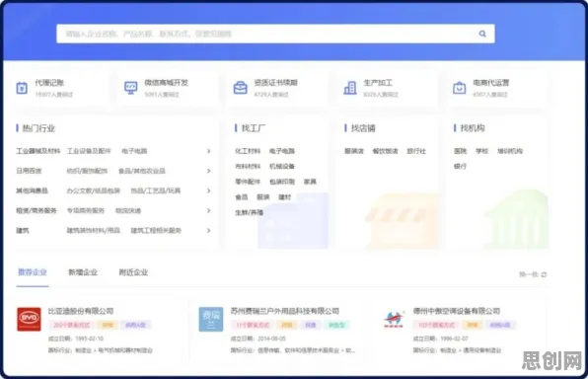Select 服装店 under 找店铺
Image resolution: width=588 pixels, height=379 pixels.
click(354, 151)
